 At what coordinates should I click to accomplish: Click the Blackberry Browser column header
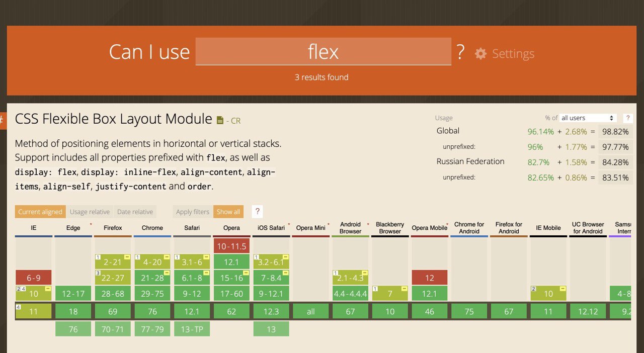click(x=390, y=228)
